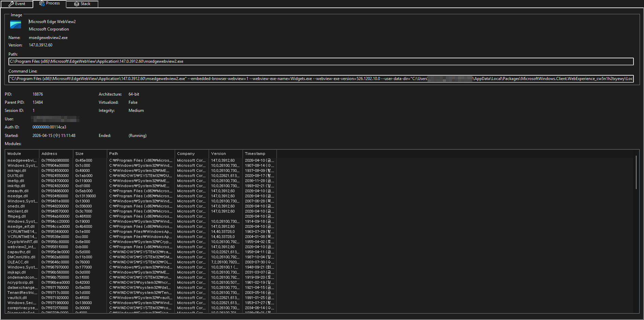Select the imetip.dll module row

(x=141, y=181)
